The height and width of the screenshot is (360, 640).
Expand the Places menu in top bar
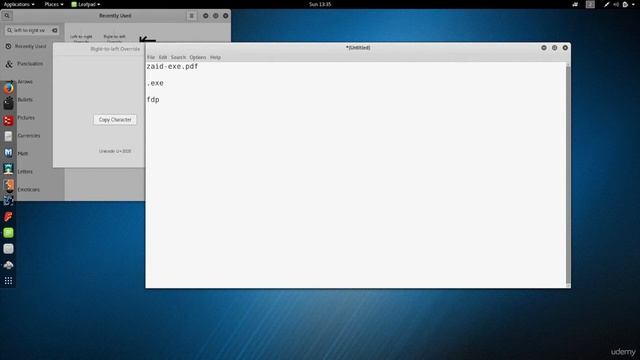[53, 4]
